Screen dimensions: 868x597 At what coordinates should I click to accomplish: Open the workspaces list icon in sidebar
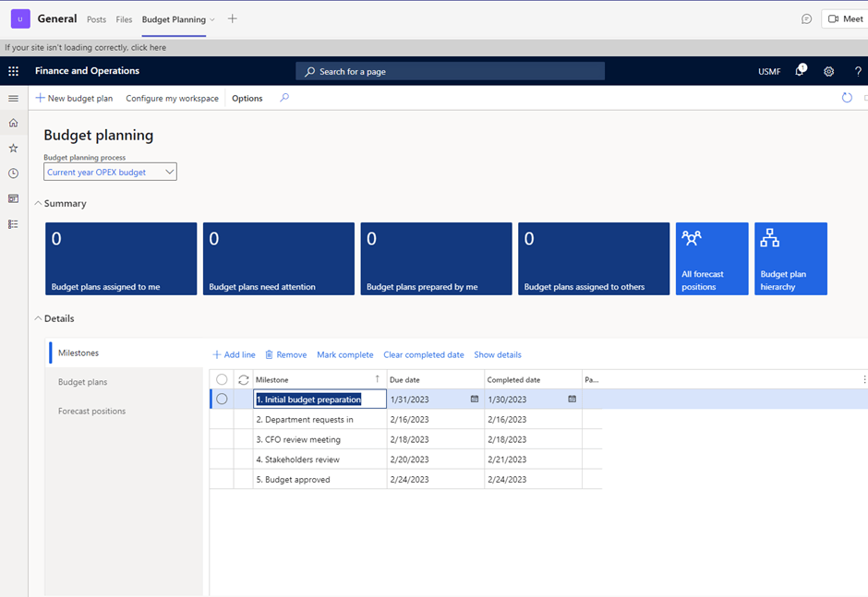(x=13, y=197)
